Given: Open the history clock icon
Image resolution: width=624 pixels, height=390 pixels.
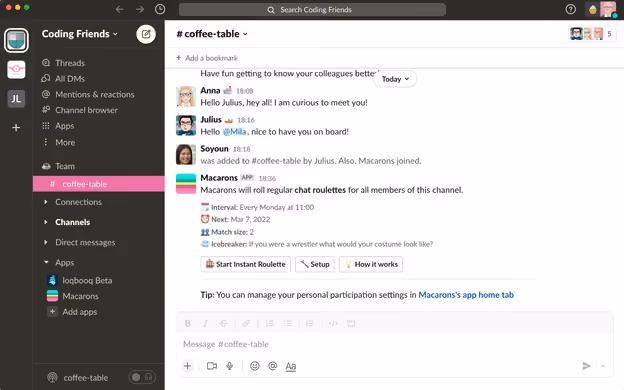Looking at the screenshot, I should point(160,9).
